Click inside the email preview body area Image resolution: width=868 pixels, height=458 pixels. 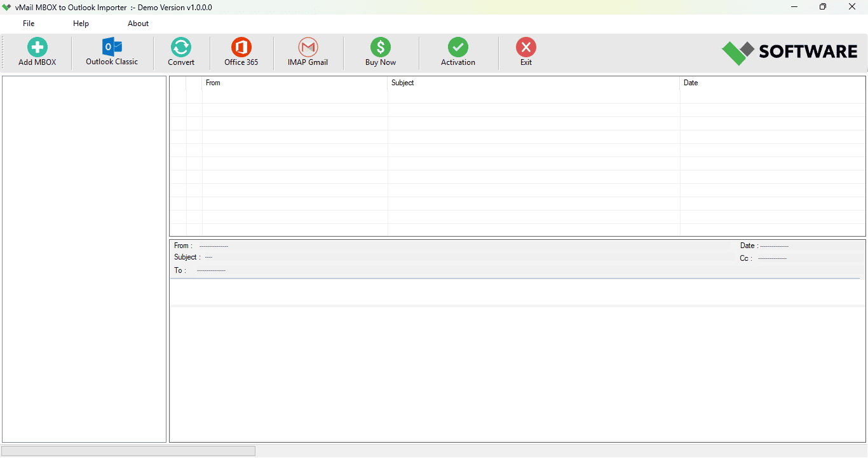coord(517,374)
